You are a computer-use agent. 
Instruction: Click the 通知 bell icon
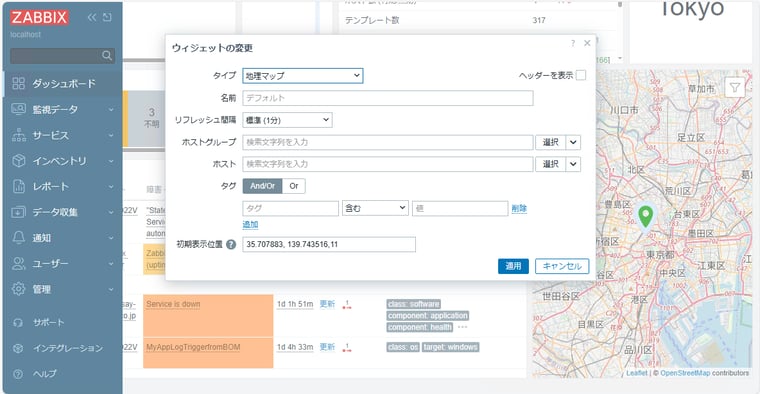(18, 237)
